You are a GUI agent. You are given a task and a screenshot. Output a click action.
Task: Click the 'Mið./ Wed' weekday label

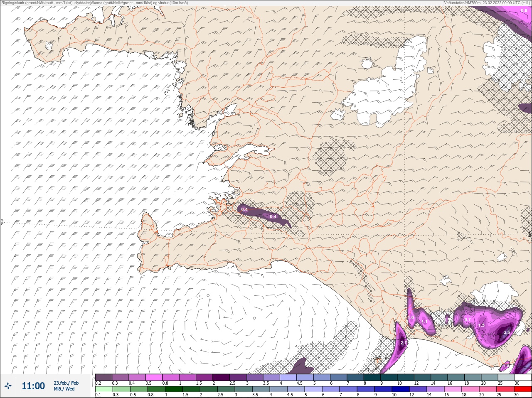pyautogui.click(x=64, y=389)
